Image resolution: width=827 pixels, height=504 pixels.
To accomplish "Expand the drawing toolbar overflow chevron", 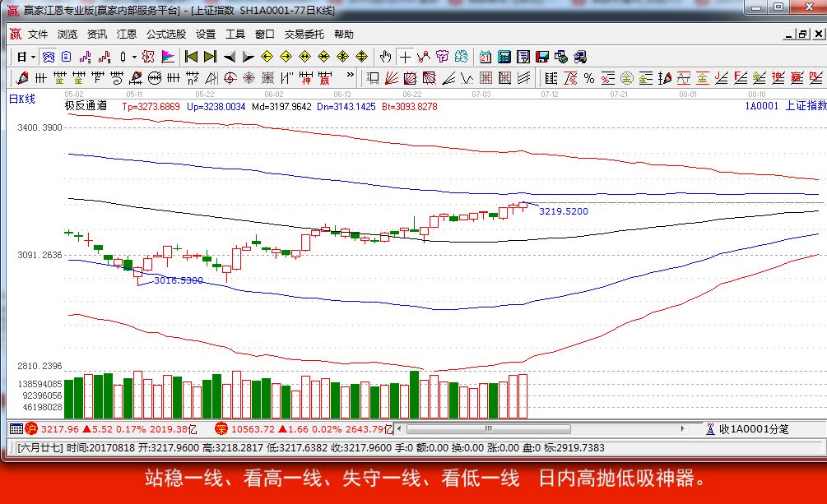I will [351, 76].
